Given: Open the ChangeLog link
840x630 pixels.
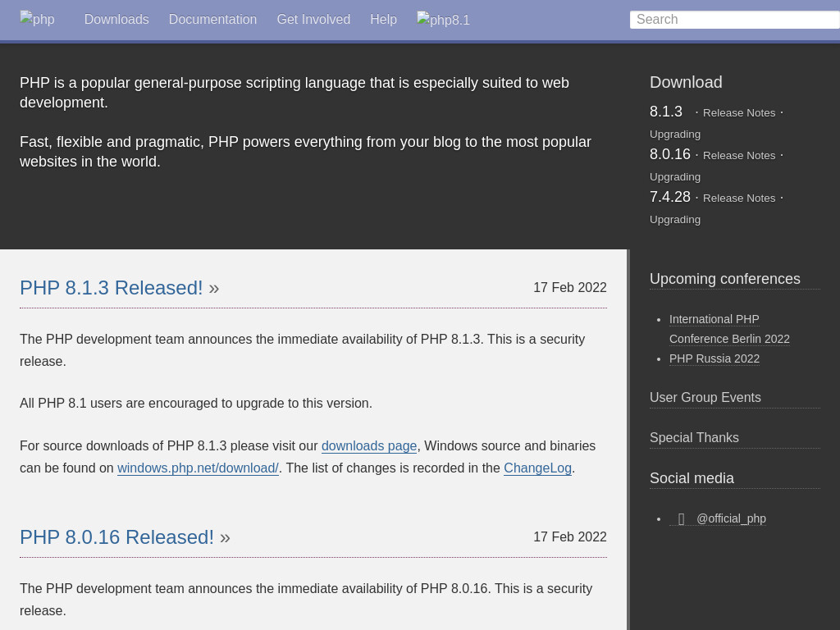Looking at the screenshot, I should (537, 468).
